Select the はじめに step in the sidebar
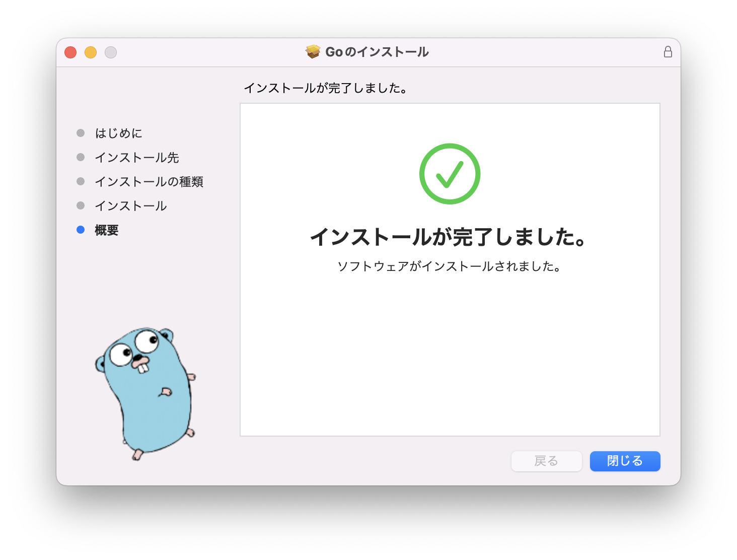The height and width of the screenshot is (560, 737). [118, 133]
